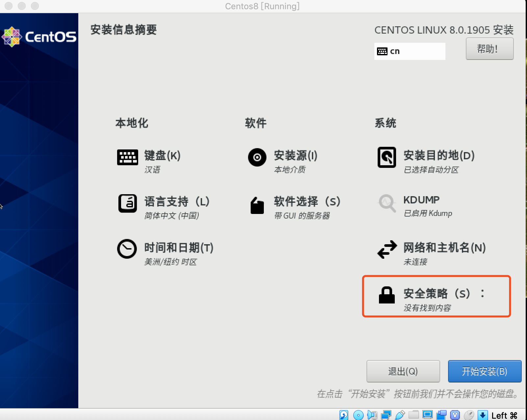Click VirtualBox optical disc status icon
The height and width of the screenshot is (420, 527).
pos(358,415)
